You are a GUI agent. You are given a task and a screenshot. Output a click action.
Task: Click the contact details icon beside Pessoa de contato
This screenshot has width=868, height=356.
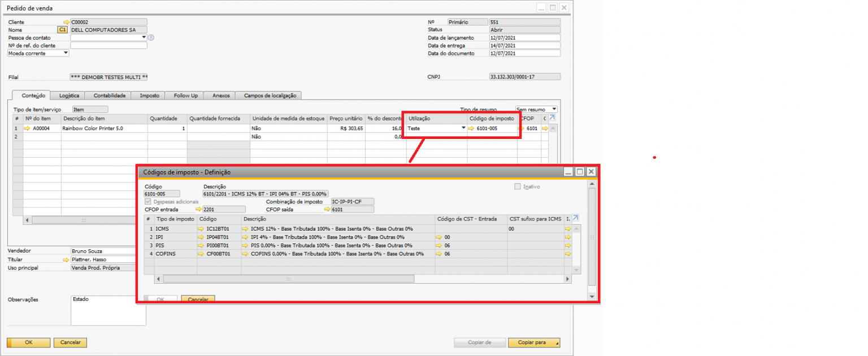pos(151,38)
